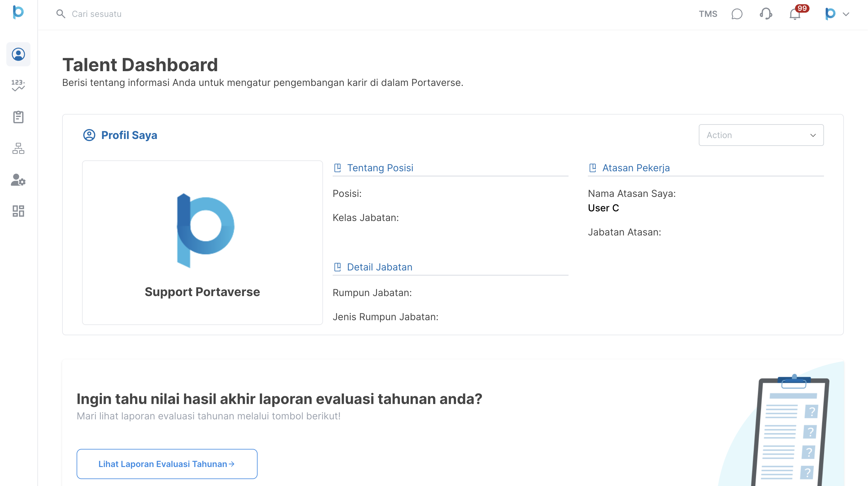The height and width of the screenshot is (486, 868).
Task: Click the headset support icon
Action: click(x=766, y=14)
